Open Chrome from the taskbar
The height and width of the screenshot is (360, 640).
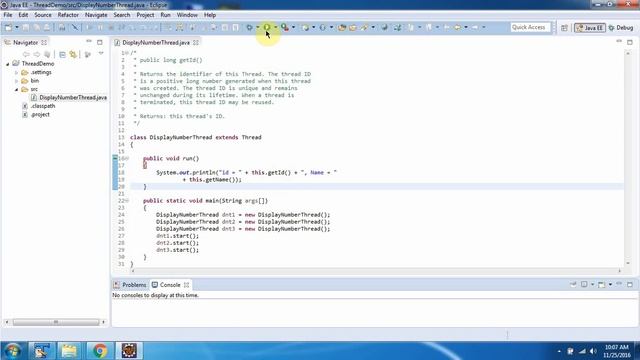pos(100,351)
